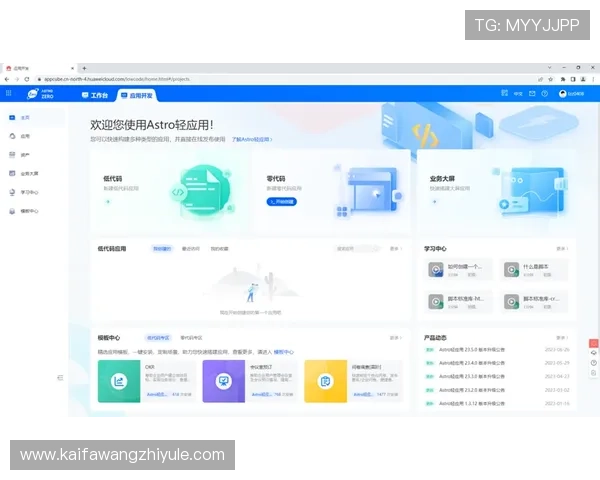Open Astro轻应用 23.3.0 release notice
Viewport: 600px width, 480px height.
472,377
